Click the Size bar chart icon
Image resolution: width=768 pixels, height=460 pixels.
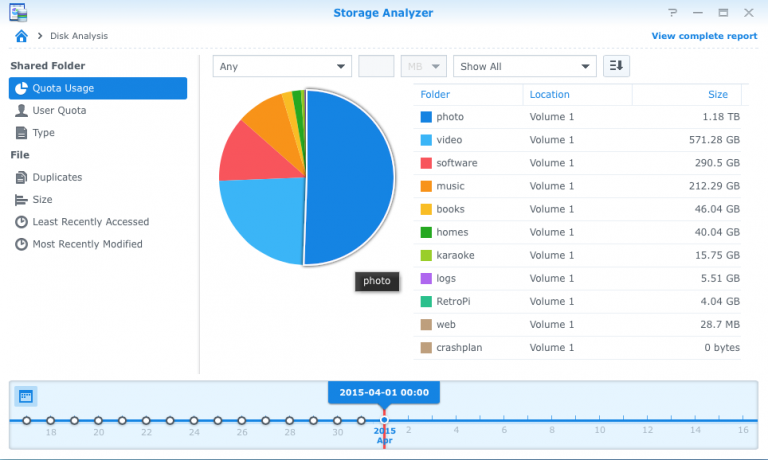21,199
